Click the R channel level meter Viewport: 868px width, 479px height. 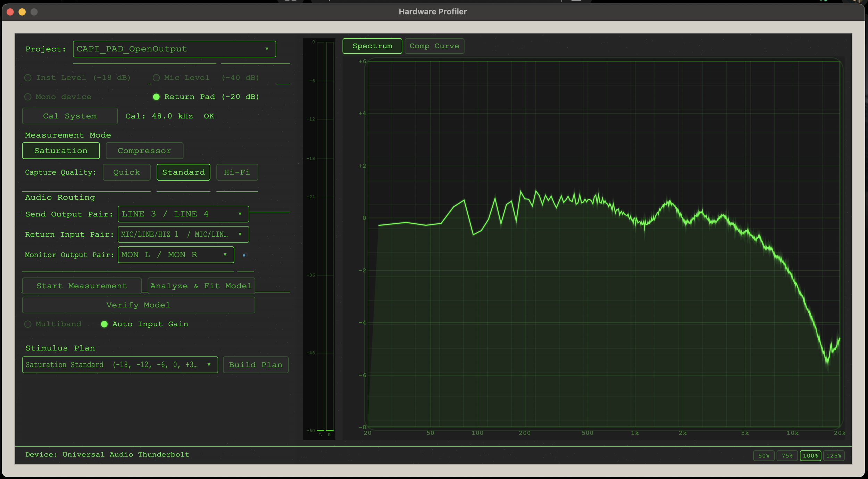pos(329,236)
